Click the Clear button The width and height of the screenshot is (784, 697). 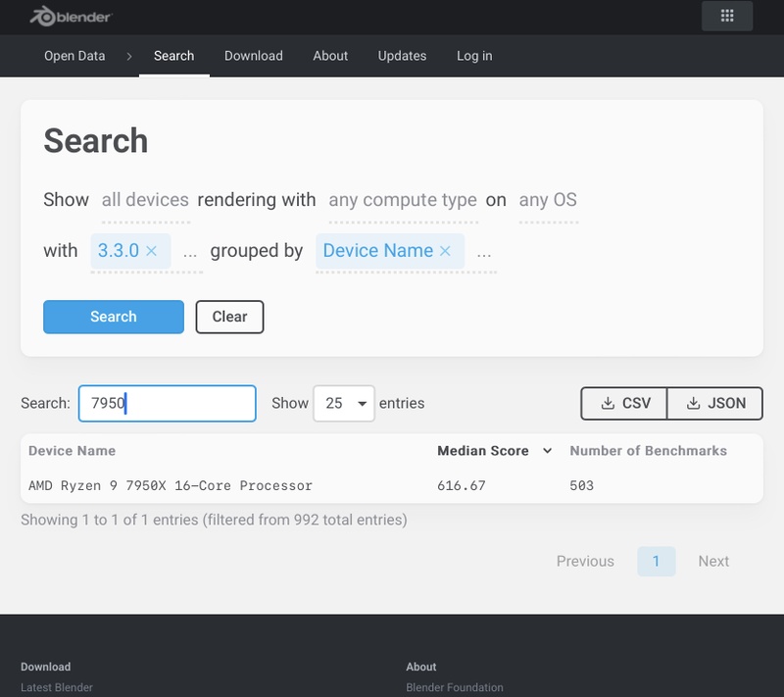(x=229, y=317)
